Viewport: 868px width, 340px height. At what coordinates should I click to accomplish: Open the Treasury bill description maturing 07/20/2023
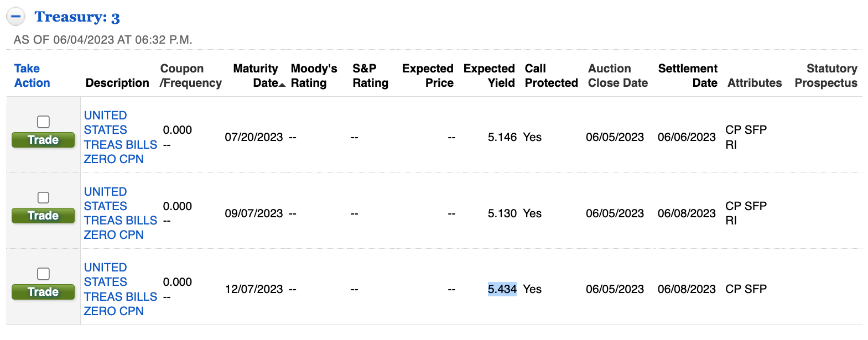pos(121,137)
